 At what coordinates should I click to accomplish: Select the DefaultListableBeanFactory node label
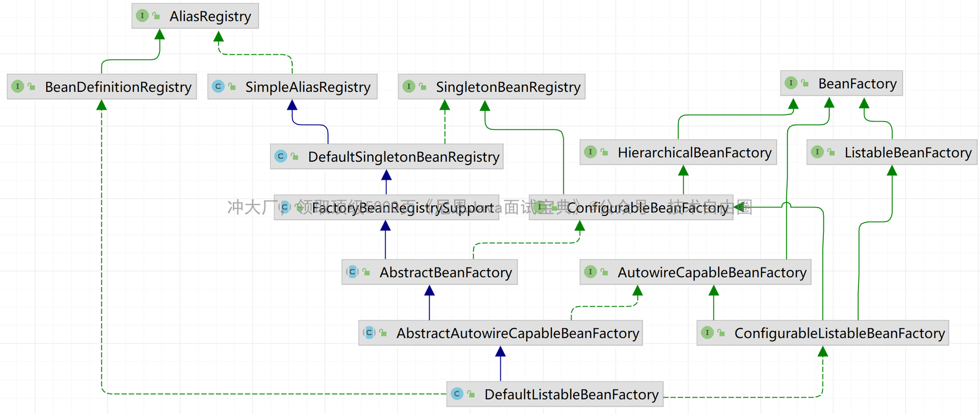pos(571,395)
